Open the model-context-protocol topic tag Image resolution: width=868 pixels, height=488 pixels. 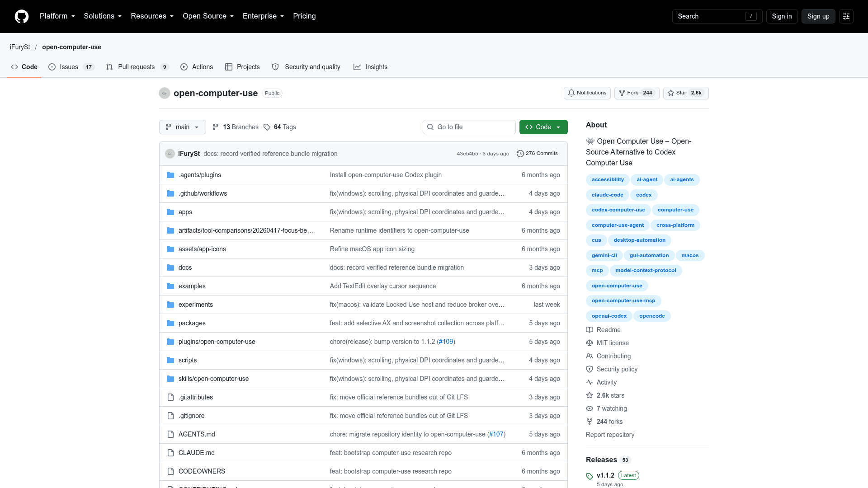click(x=646, y=271)
